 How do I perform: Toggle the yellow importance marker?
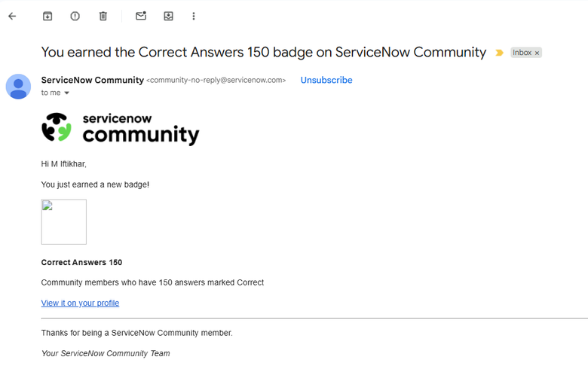point(499,53)
